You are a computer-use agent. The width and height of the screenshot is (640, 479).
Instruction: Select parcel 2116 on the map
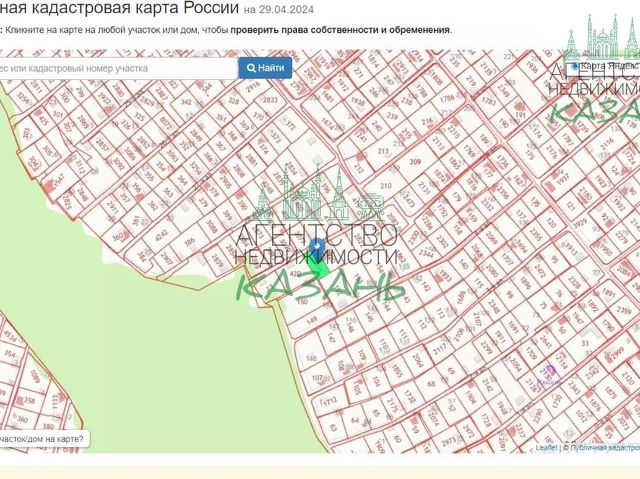(607, 143)
